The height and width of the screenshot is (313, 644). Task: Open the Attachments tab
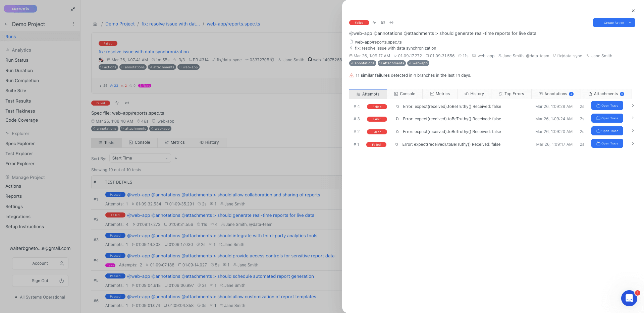[606, 94]
